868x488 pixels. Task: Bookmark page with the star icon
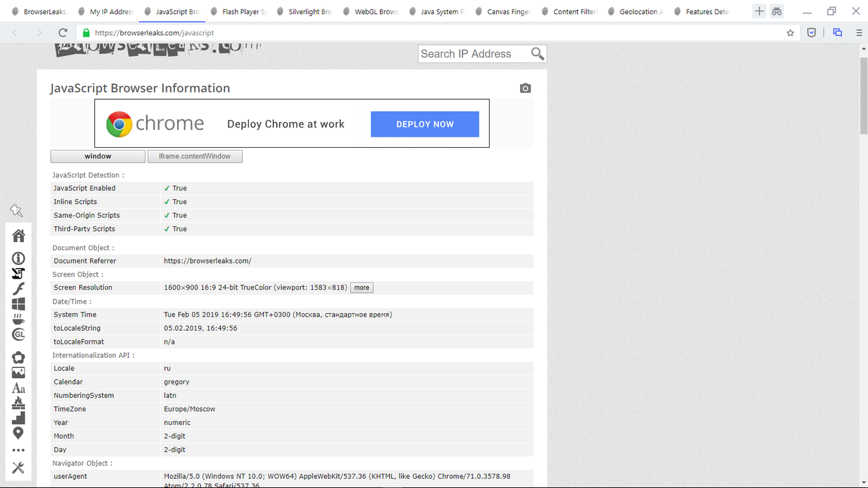[x=790, y=33]
